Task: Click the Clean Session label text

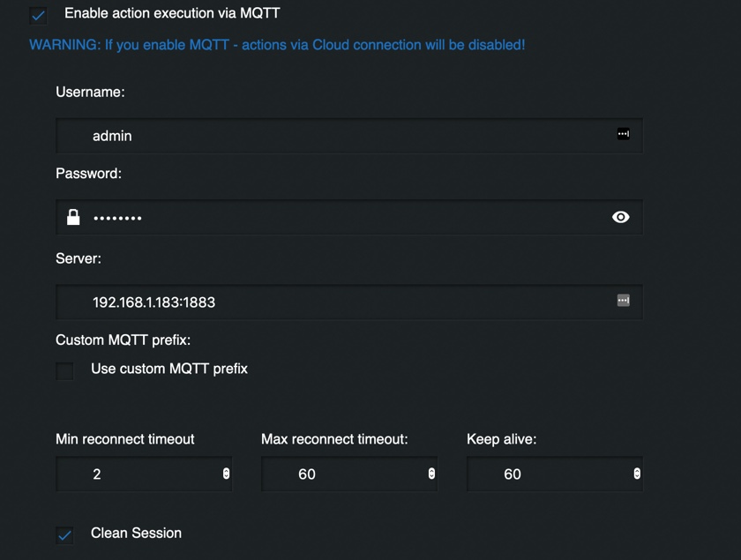Action: (x=136, y=533)
